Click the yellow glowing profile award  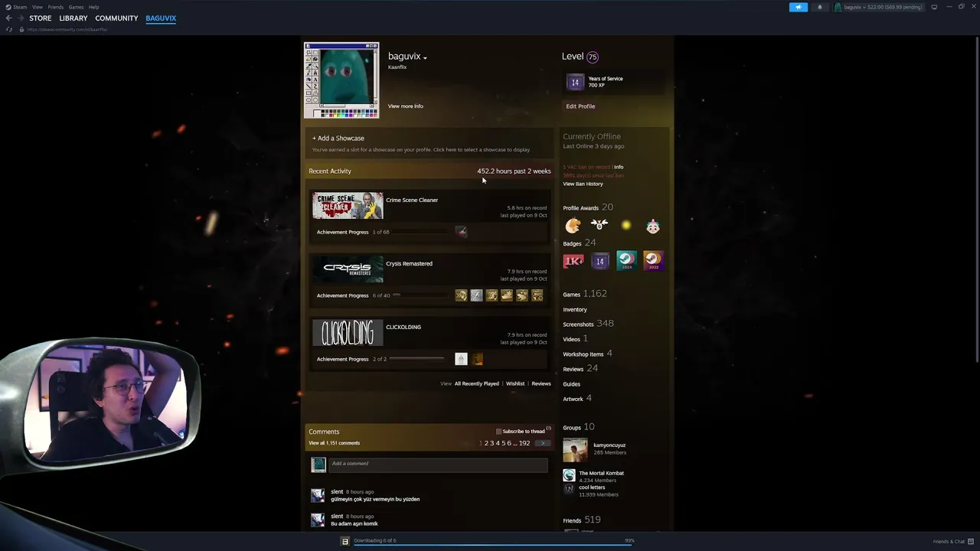click(x=626, y=225)
